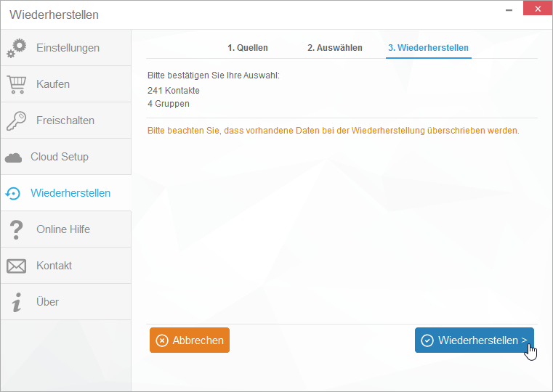Select the Wiederherstellen sidebar entry
Viewport: 553px width, 392px height.
tap(66, 193)
